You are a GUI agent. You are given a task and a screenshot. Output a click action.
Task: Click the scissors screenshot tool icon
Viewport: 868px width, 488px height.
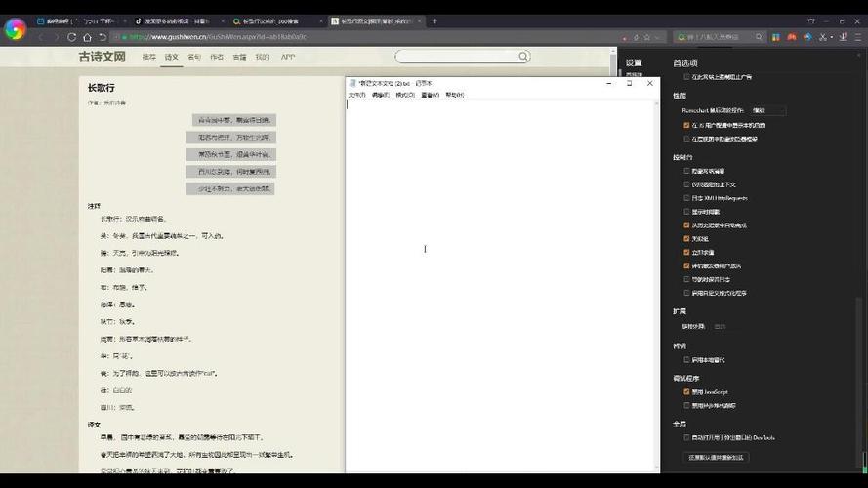point(823,37)
